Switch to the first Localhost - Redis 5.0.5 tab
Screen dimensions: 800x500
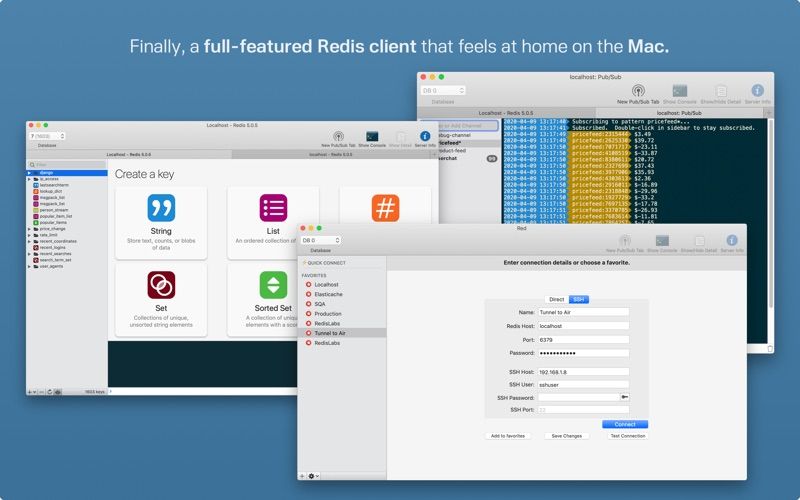(x=129, y=155)
